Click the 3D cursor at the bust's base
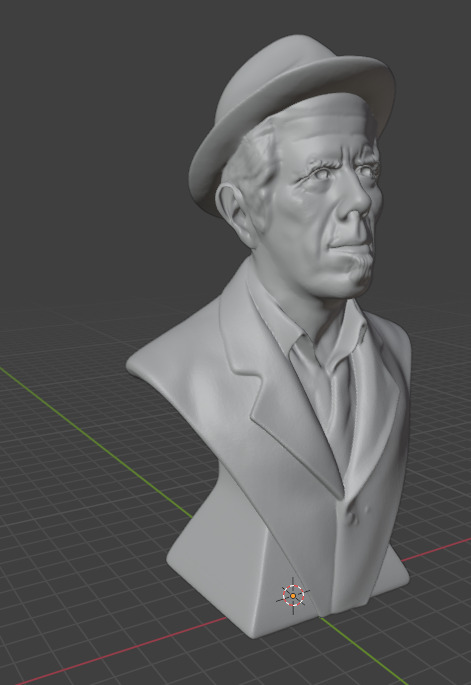Image resolution: width=471 pixels, height=685 pixels. (293, 595)
